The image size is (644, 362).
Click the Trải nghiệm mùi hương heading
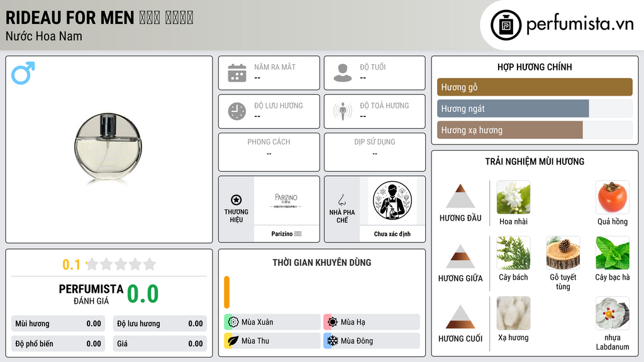(535, 162)
